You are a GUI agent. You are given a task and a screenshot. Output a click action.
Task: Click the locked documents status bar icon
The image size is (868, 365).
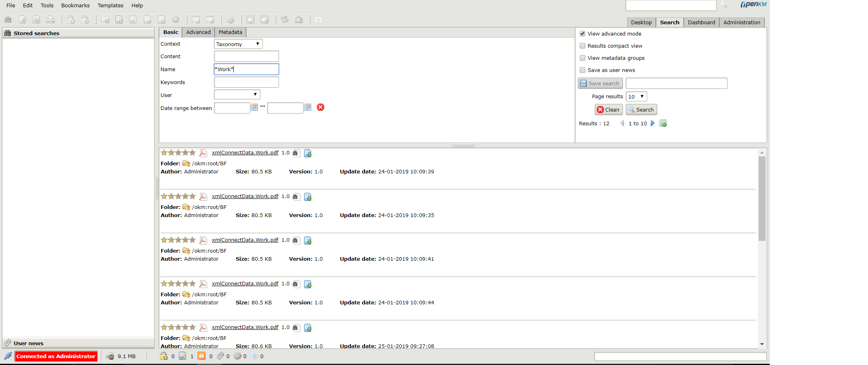164,356
